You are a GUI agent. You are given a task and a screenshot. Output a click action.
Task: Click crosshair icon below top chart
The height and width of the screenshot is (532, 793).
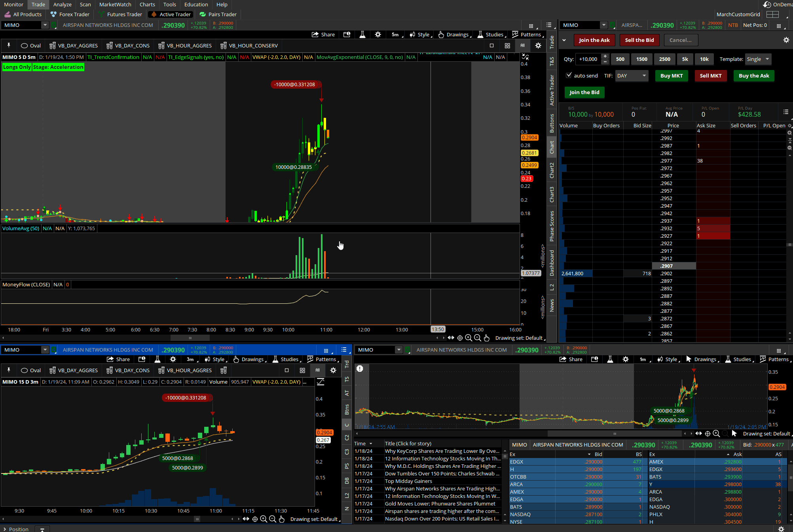coord(460,338)
